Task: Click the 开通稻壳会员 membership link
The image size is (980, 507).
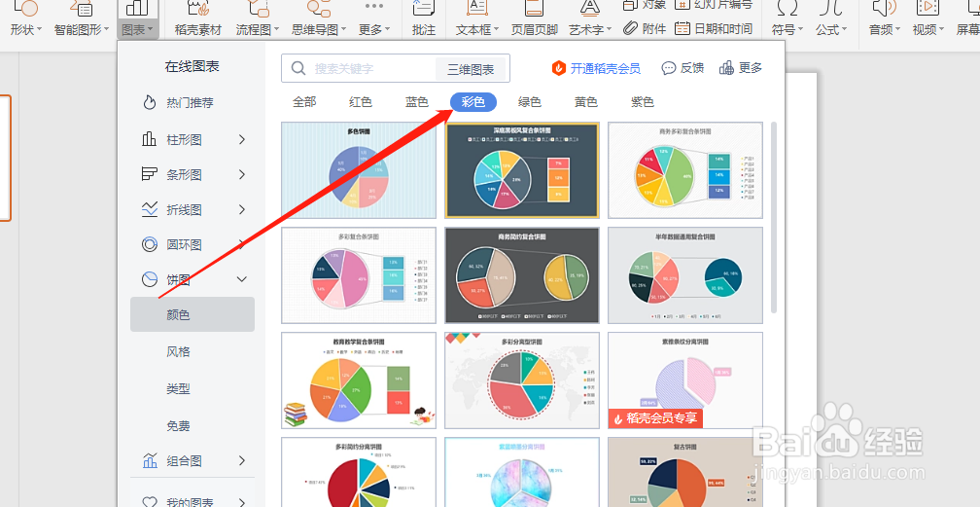Action: [596, 68]
